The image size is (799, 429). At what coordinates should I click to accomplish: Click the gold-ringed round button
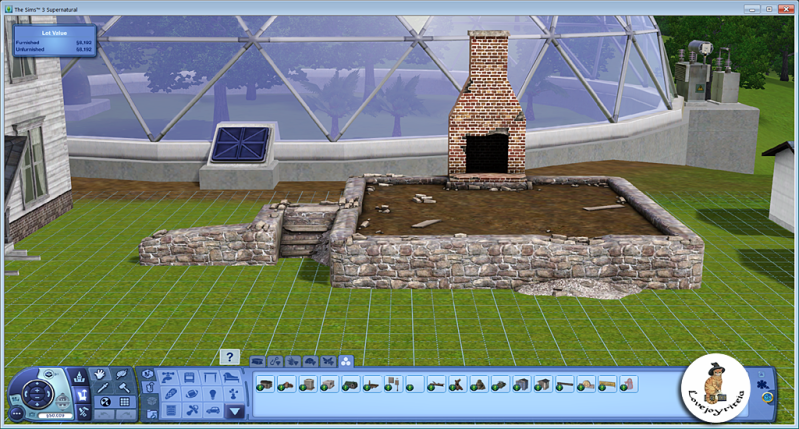coord(767,398)
